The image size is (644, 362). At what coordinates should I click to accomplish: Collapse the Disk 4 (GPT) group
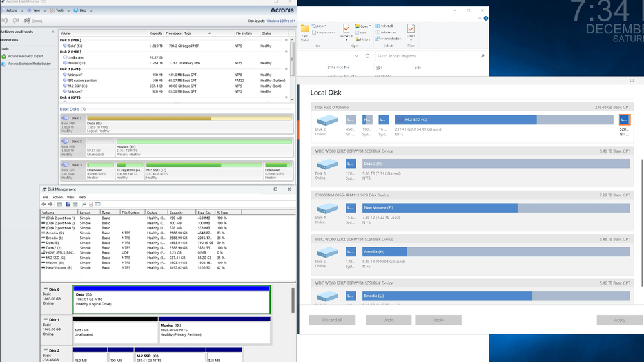pos(286,97)
